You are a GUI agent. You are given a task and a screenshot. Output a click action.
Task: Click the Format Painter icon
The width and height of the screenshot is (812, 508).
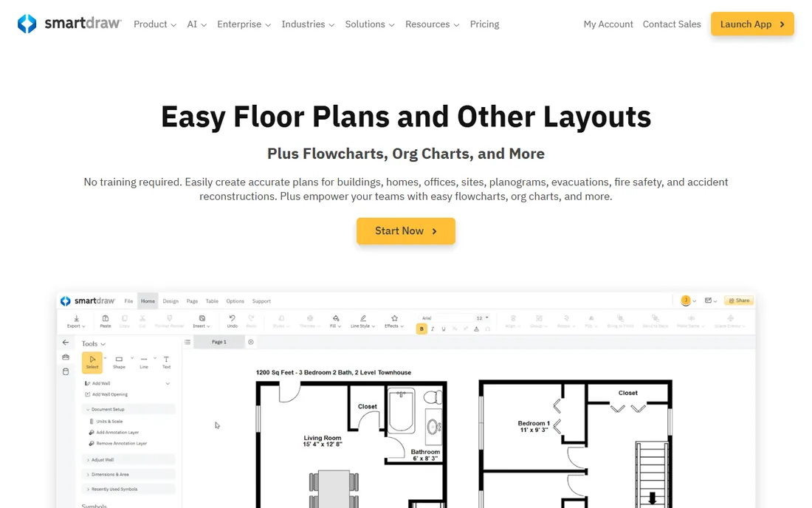pos(169,322)
